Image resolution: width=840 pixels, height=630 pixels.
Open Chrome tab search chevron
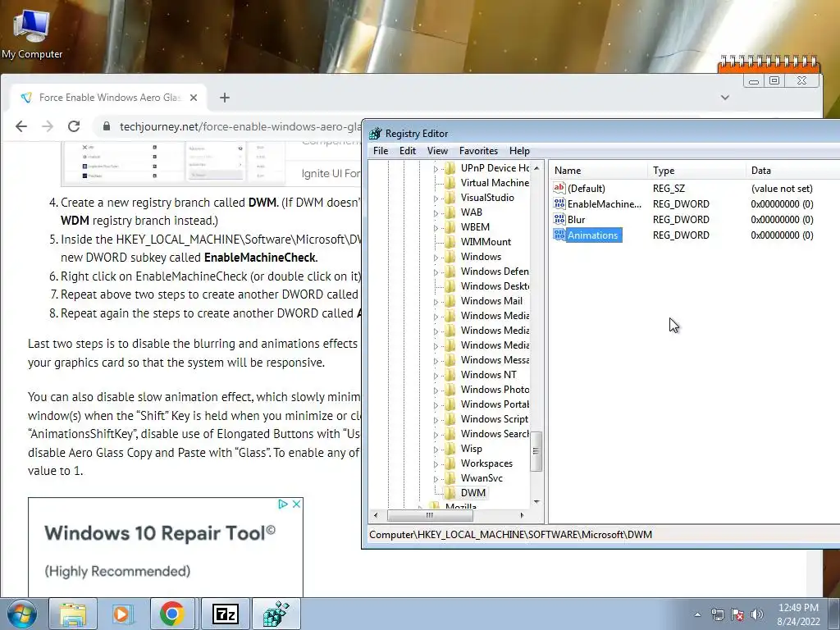[x=725, y=98]
